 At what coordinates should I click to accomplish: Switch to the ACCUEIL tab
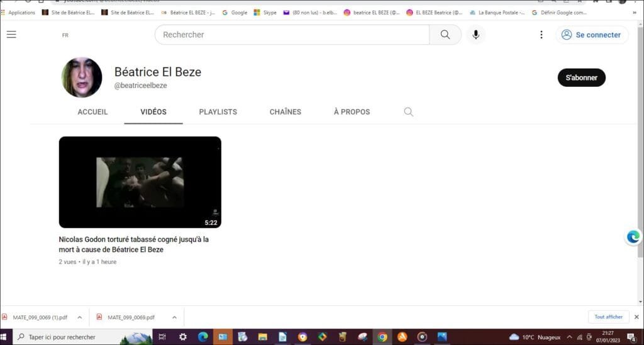92,112
